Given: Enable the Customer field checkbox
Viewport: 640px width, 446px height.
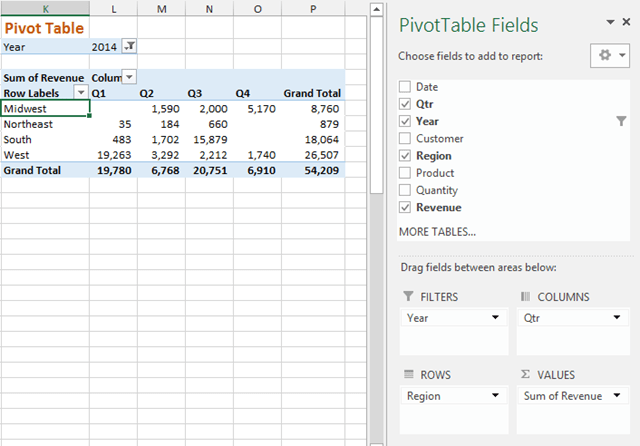Looking at the screenshot, I should pos(404,139).
